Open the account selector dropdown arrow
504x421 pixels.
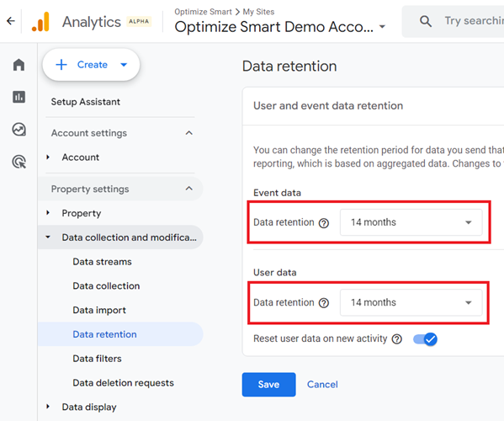click(382, 27)
